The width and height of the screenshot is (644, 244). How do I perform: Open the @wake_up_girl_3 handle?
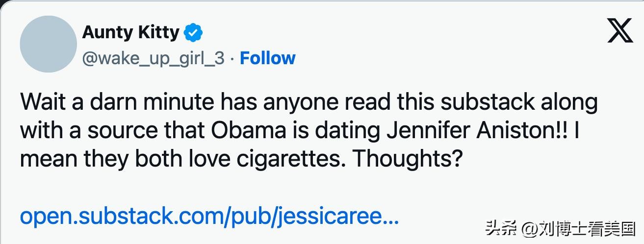pos(153,58)
